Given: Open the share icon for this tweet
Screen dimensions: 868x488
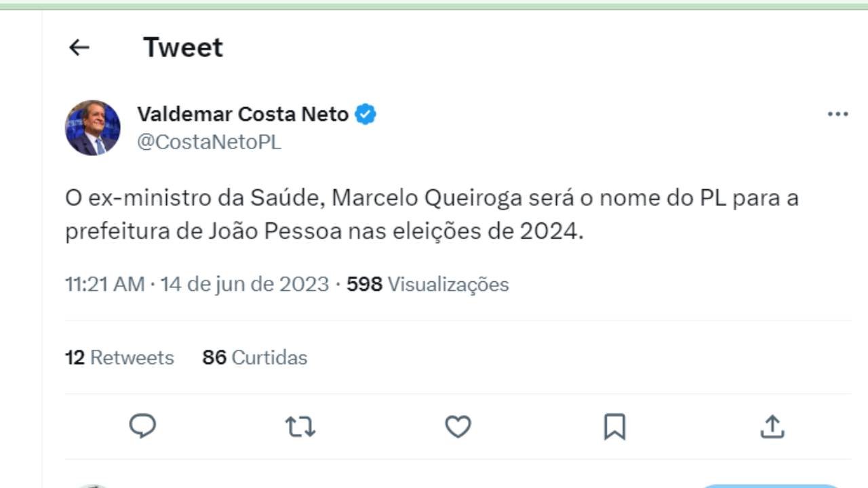Looking at the screenshot, I should [x=772, y=427].
